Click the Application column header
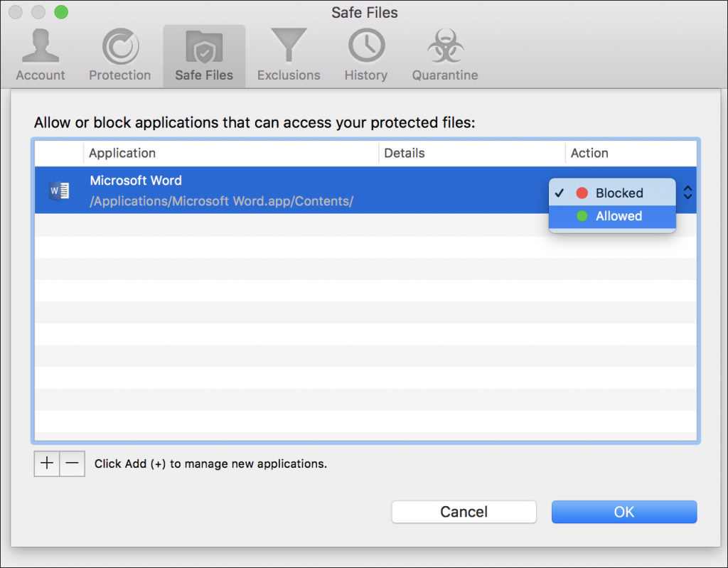Viewport: 728px width, 568px height. (x=122, y=153)
